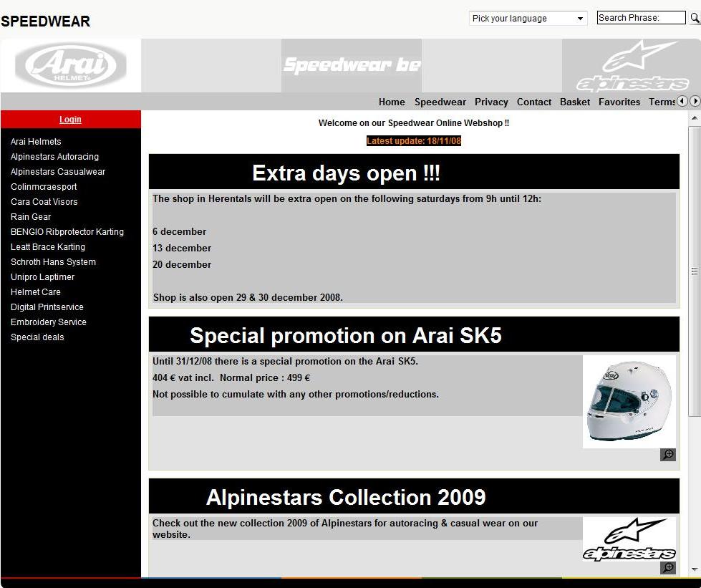
Task: Click the content scrollbar up arrow
Action: pyautogui.click(x=695, y=117)
